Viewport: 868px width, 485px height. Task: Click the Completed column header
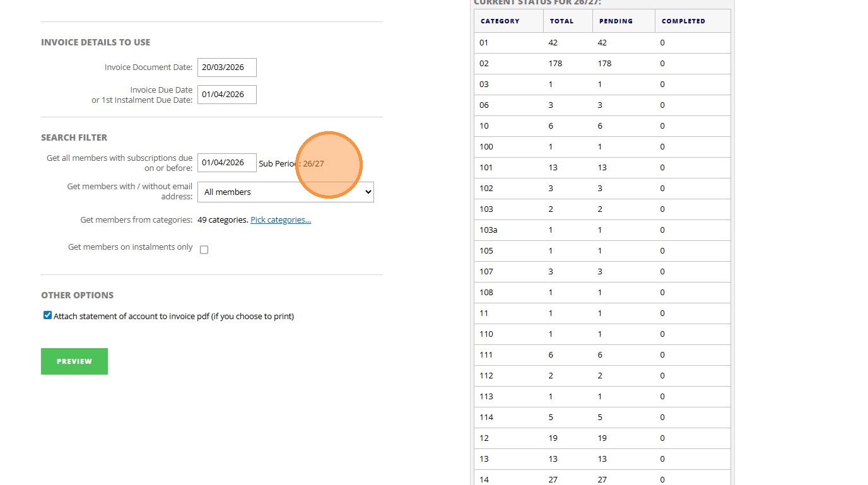[x=683, y=21]
